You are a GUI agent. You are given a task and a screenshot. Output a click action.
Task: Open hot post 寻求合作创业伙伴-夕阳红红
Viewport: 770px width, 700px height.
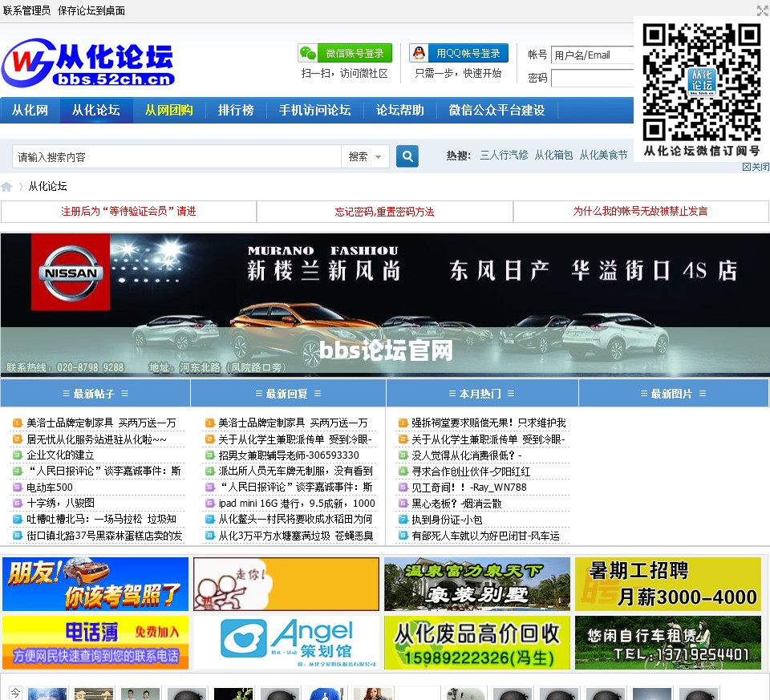471,471
